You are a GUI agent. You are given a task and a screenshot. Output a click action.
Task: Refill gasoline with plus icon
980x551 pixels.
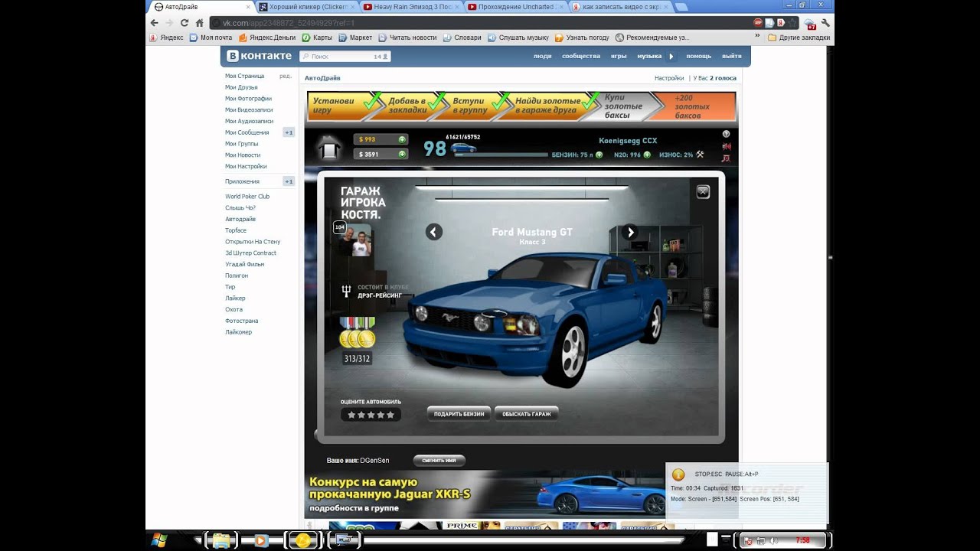599,155
